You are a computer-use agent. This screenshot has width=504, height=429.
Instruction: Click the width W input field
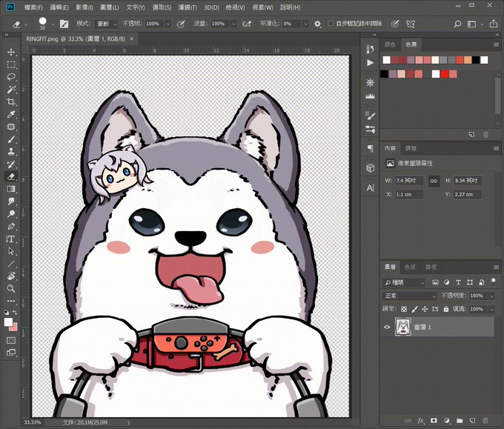click(x=409, y=181)
